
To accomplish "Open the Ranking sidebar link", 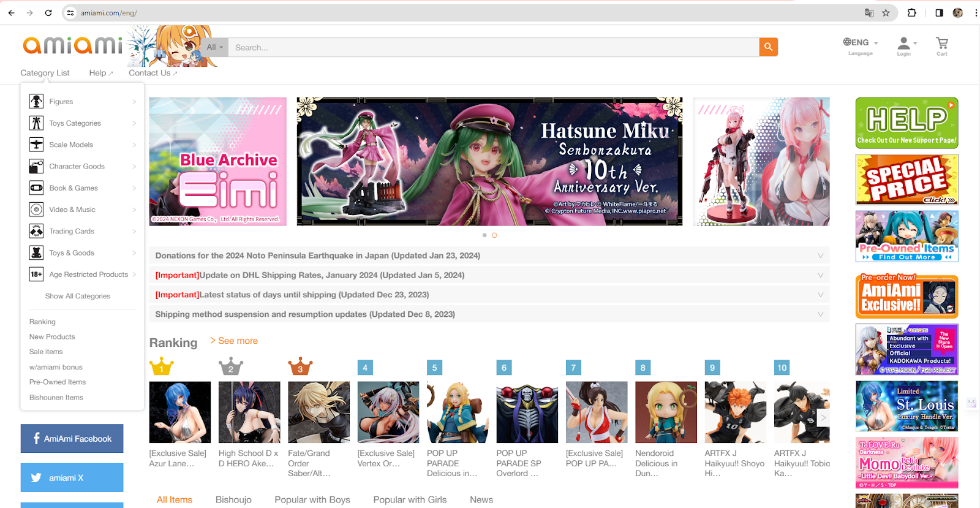I will point(42,322).
